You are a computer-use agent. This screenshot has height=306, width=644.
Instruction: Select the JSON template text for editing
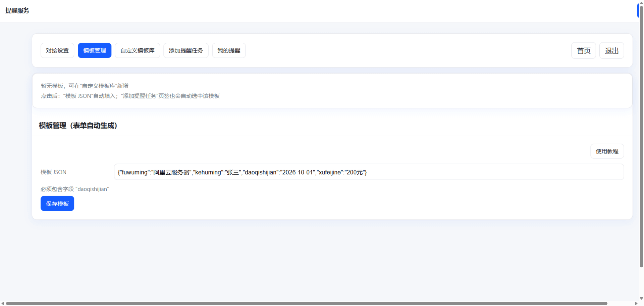coord(242,172)
